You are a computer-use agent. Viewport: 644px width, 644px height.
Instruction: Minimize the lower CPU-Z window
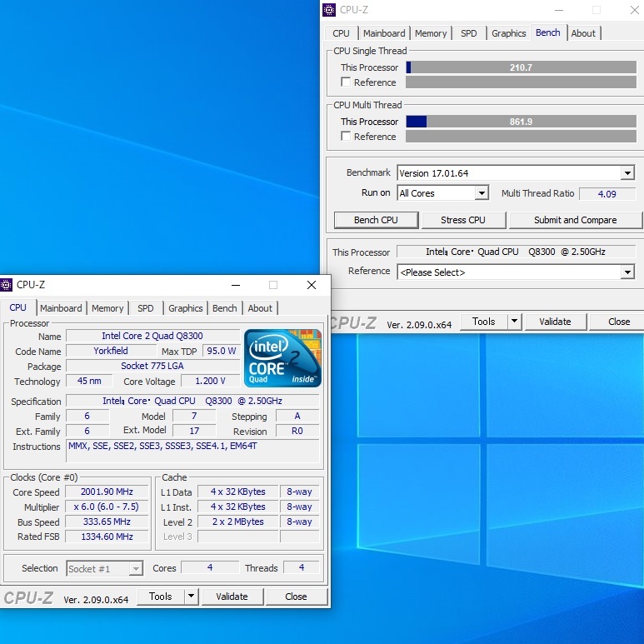click(236, 285)
